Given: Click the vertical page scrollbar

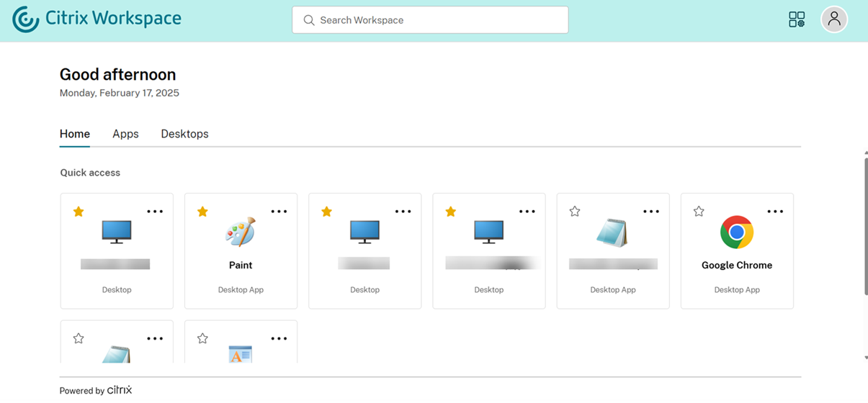Looking at the screenshot, I should (x=865, y=223).
